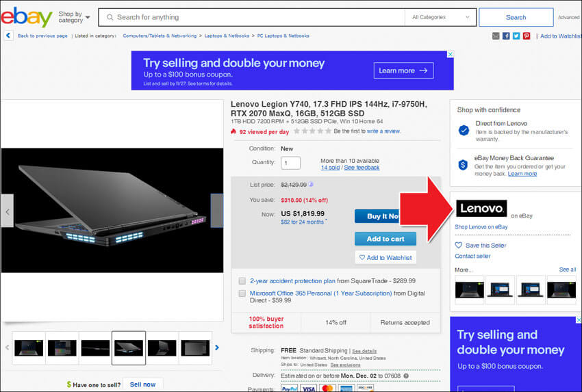The image size is (582, 392).
Task: Show previous main product image
Action: tap(8, 211)
